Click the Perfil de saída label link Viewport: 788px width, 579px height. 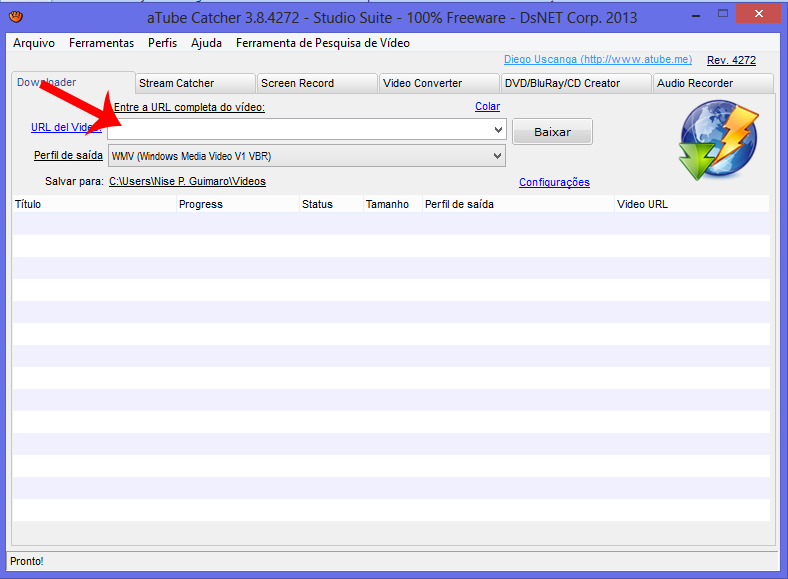pyautogui.click(x=68, y=155)
